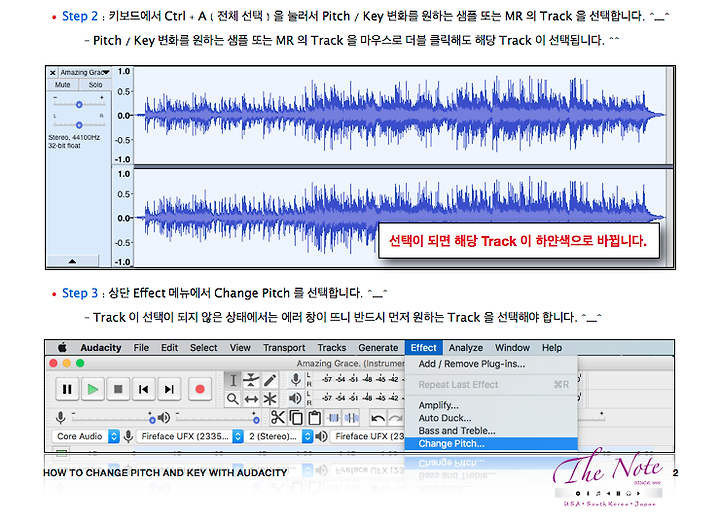720x519 pixels.
Task: Click the 'Stereo, 44100Hz' track info text
Action: [74, 137]
